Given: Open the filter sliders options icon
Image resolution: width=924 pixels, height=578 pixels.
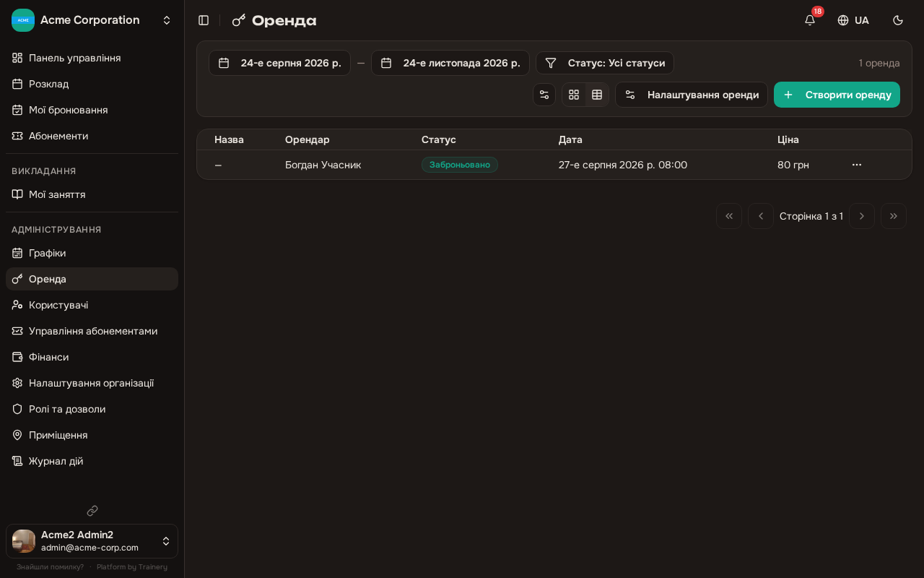Looking at the screenshot, I should point(544,95).
